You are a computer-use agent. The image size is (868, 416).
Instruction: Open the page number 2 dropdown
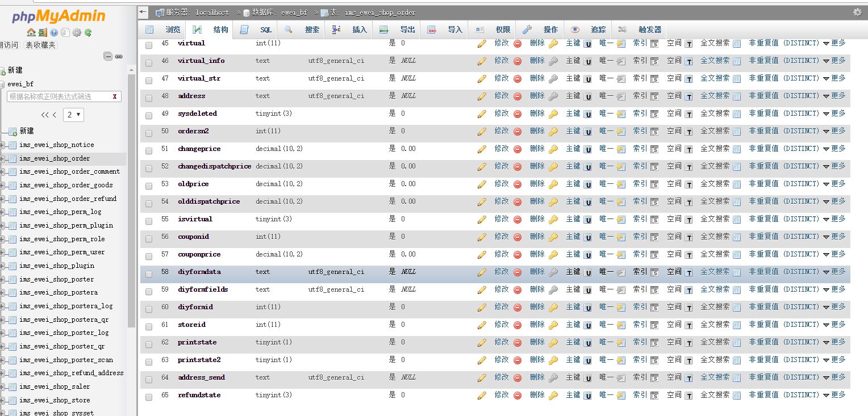pos(74,115)
